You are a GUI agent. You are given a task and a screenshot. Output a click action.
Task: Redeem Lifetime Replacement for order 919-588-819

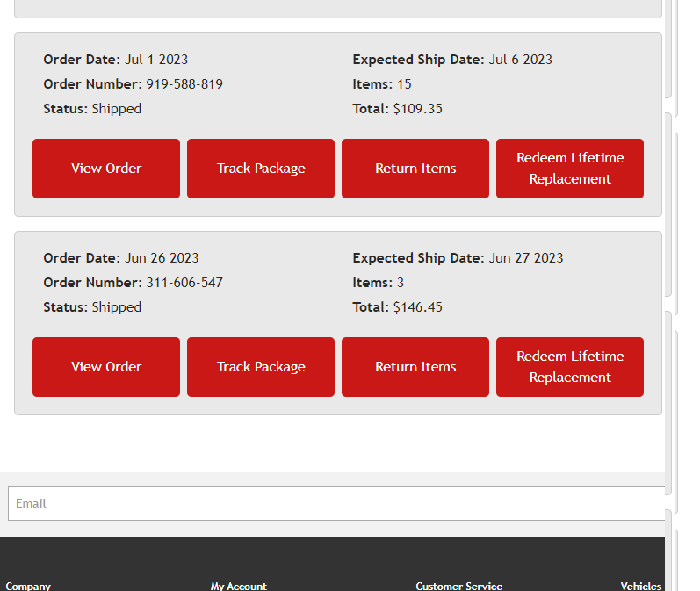click(x=570, y=169)
